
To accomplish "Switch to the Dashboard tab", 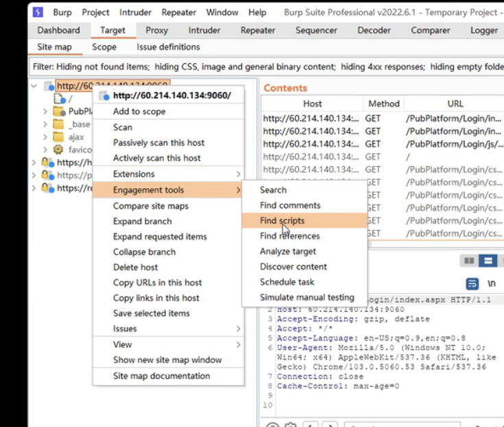I will point(58,30).
